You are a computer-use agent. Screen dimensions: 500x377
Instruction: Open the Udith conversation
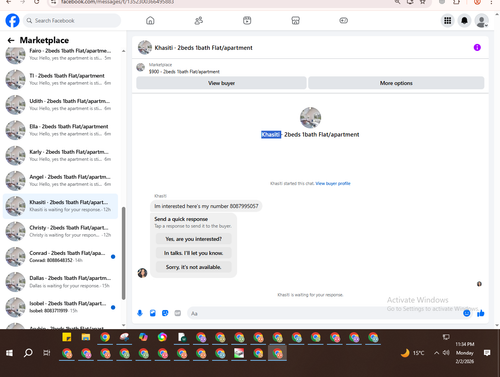click(x=60, y=105)
